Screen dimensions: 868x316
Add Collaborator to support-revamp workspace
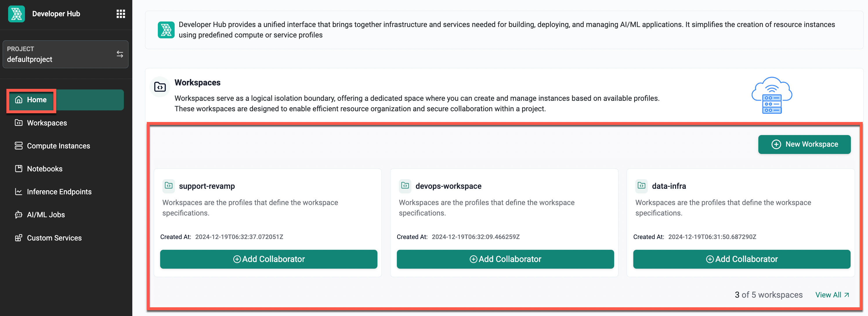click(268, 259)
